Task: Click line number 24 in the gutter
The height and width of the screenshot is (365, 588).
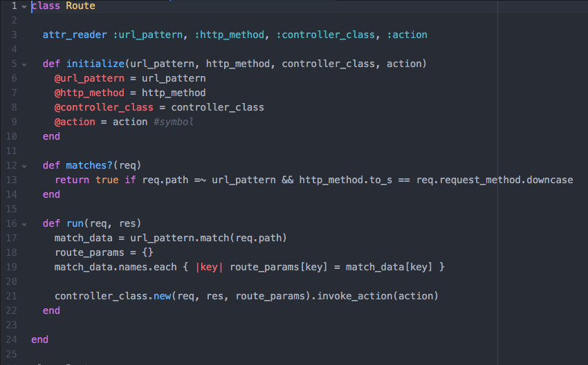Action: [x=11, y=339]
